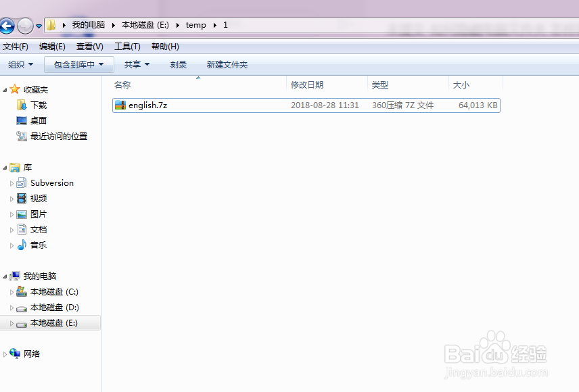Click the 库 libraries icon

click(x=15, y=168)
